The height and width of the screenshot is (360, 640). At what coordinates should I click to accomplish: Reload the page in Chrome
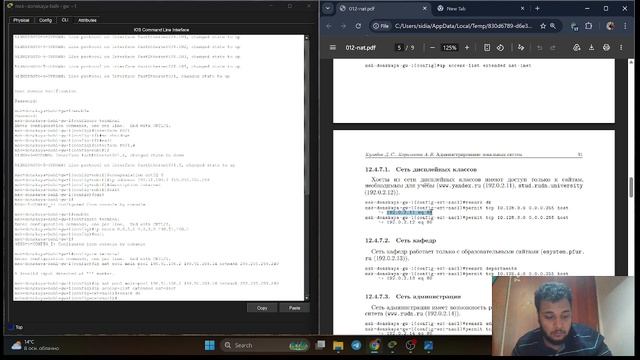click(x=358, y=26)
